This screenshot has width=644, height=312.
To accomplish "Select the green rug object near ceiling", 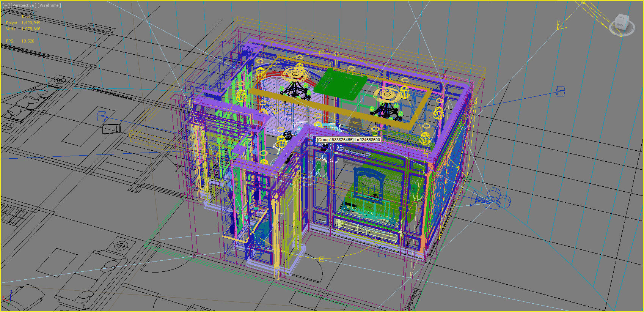I will (x=340, y=84).
